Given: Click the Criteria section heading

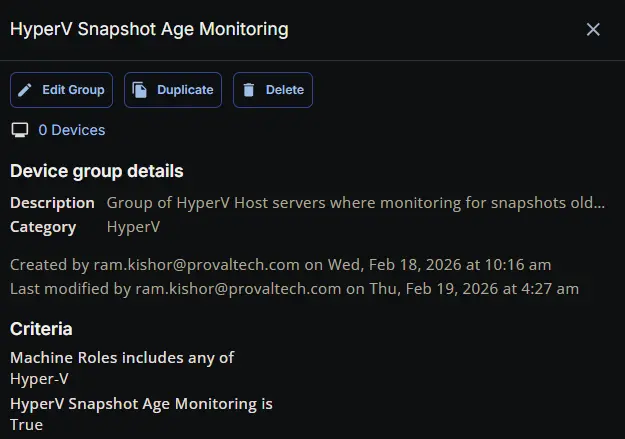Looking at the screenshot, I should click(41, 329).
